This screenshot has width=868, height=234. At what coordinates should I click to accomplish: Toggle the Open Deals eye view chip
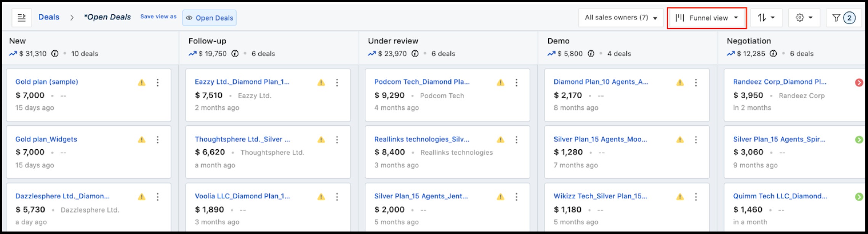click(x=209, y=18)
